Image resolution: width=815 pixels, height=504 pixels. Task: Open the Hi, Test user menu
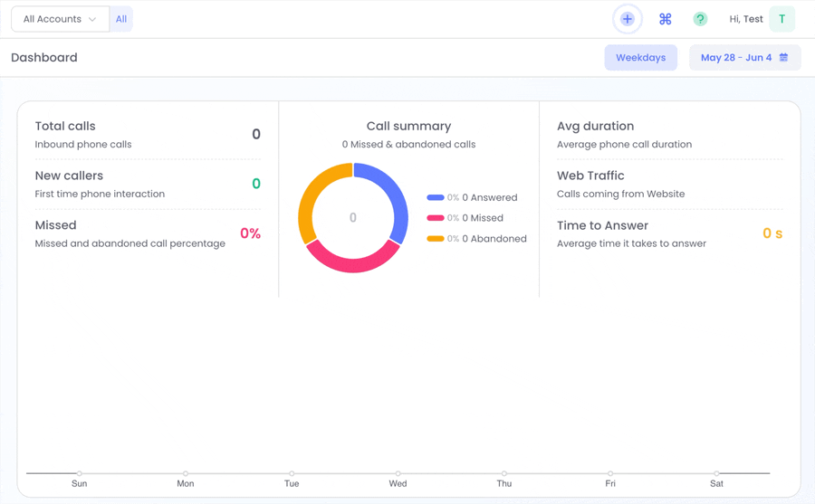746,19
